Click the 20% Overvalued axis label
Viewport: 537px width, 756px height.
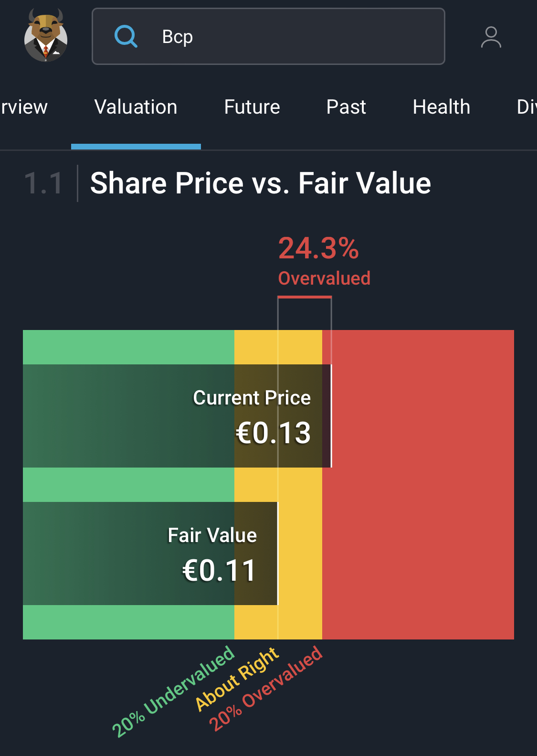coord(266,689)
